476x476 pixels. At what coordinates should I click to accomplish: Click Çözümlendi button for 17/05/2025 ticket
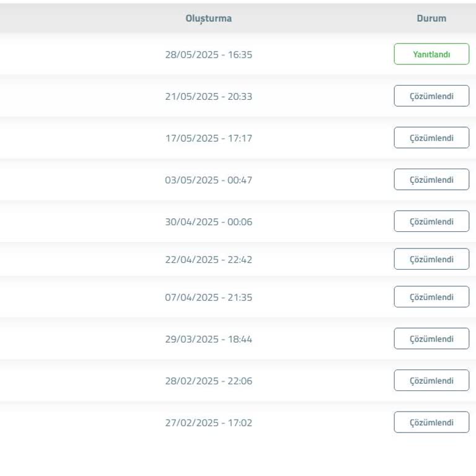431,138
